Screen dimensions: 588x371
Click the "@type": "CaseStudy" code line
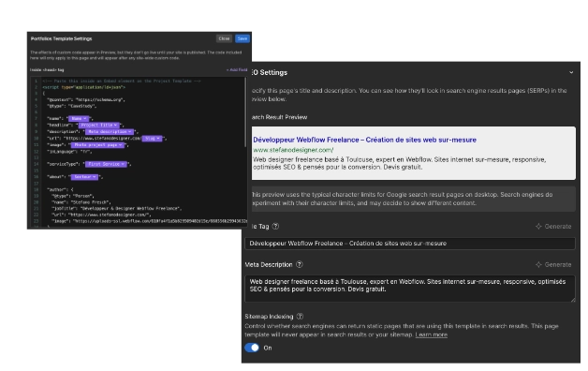click(x=71, y=106)
